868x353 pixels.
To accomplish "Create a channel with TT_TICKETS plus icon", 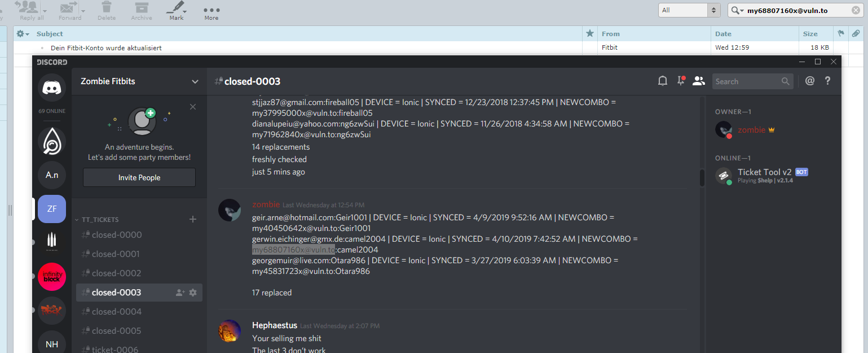I will pos(193,219).
